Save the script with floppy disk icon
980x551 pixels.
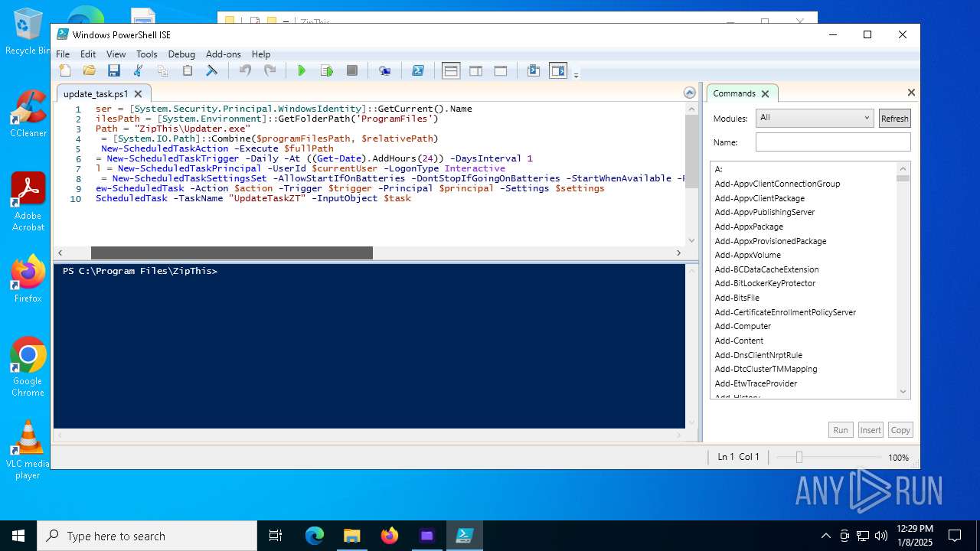click(x=114, y=70)
